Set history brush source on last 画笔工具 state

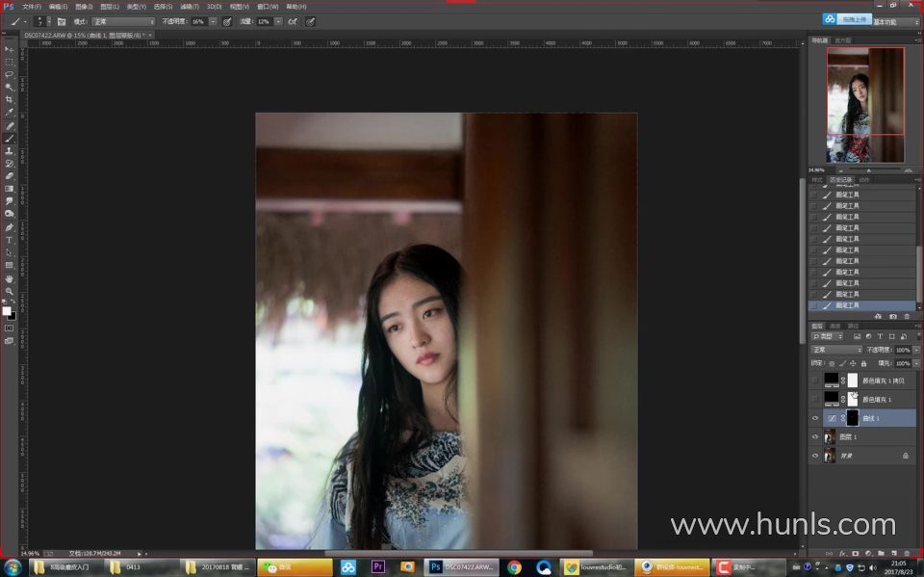click(x=814, y=305)
